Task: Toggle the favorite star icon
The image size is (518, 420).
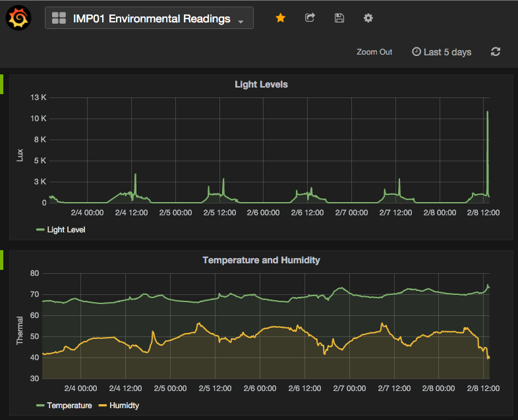Action: 280,18
